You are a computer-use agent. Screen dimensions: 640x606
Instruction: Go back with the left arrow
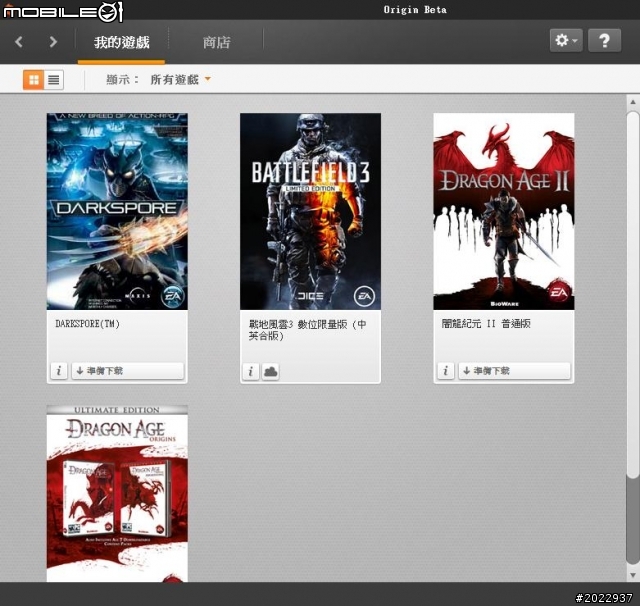(x=19, y=42)
